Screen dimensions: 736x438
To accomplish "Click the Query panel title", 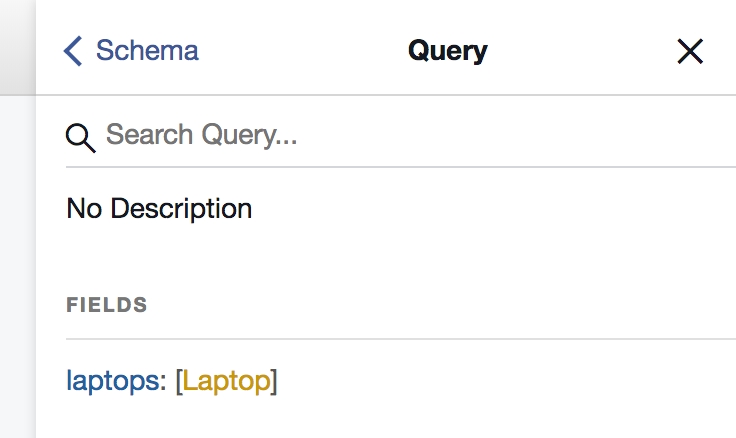I will click(x=447, y=51).
